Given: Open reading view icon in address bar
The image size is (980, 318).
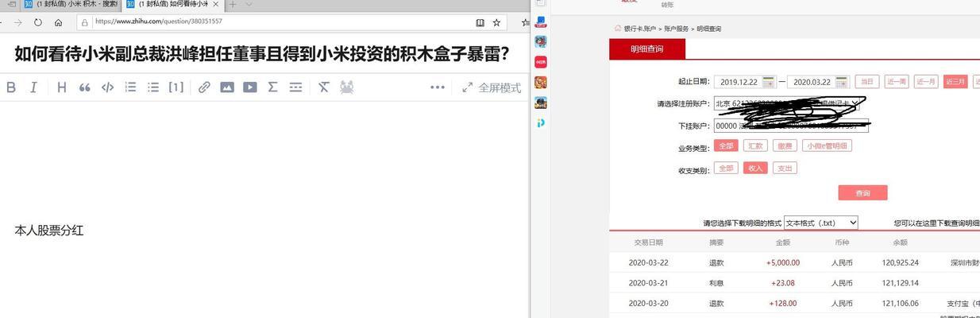Looking at the screenshot, I should (480, 22).
